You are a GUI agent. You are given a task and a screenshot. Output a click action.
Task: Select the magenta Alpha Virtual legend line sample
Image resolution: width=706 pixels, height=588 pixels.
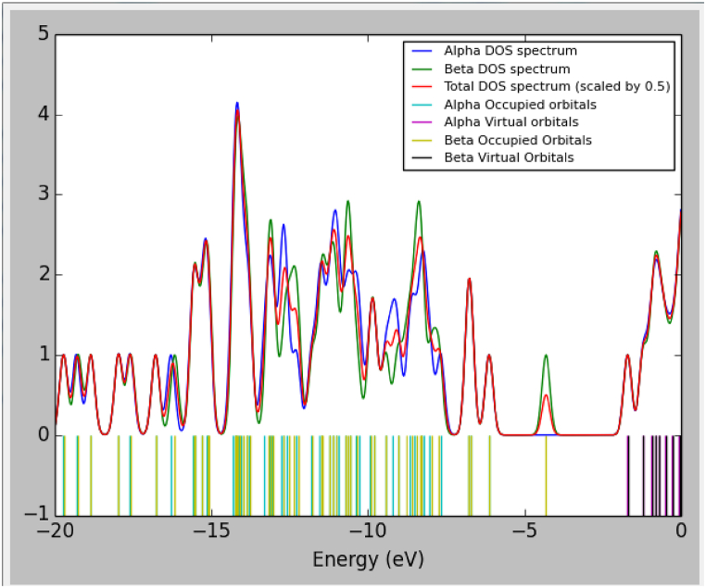point(422,122)
